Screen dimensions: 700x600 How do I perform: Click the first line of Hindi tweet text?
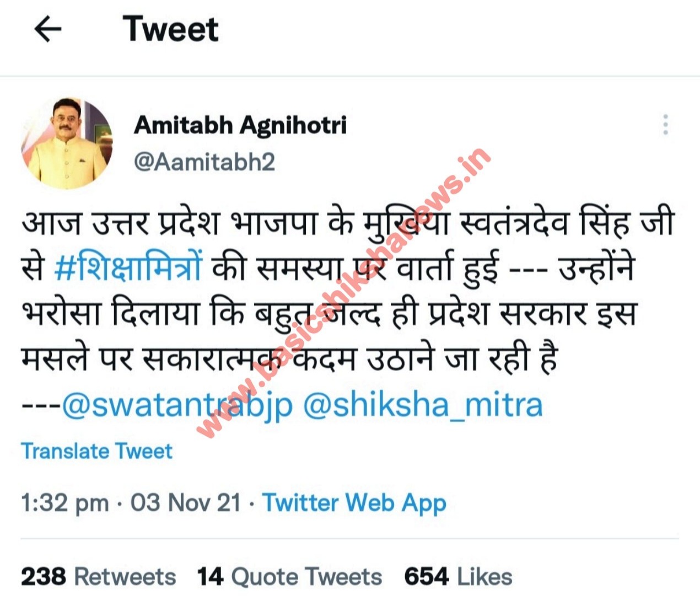348,223
